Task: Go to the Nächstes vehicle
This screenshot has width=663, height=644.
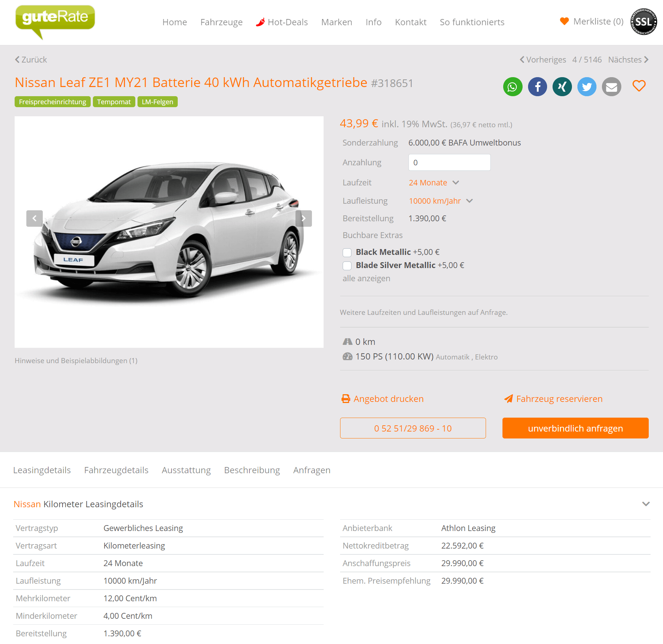Action: [x=628, y=60]
